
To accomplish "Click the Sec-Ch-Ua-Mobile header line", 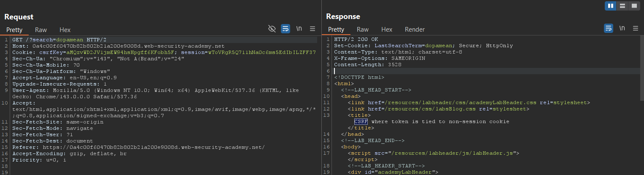I will 46,65.
